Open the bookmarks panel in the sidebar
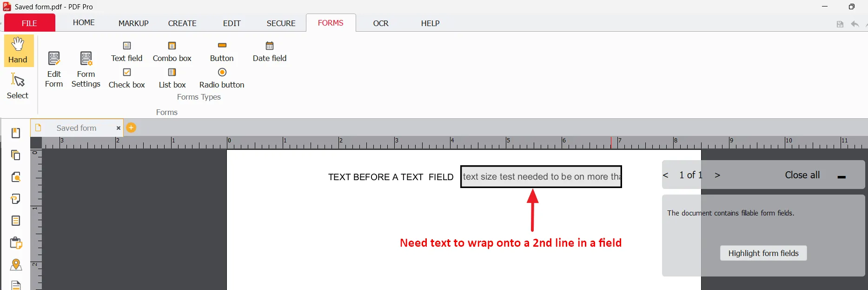The height and width of the screenshot is (290, 868). [x=16, y=133]
